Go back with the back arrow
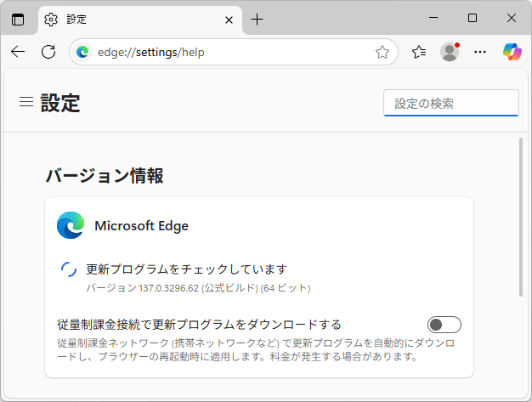Image resolution: width=532 pixels, height=402 pixels. point(18,52)
